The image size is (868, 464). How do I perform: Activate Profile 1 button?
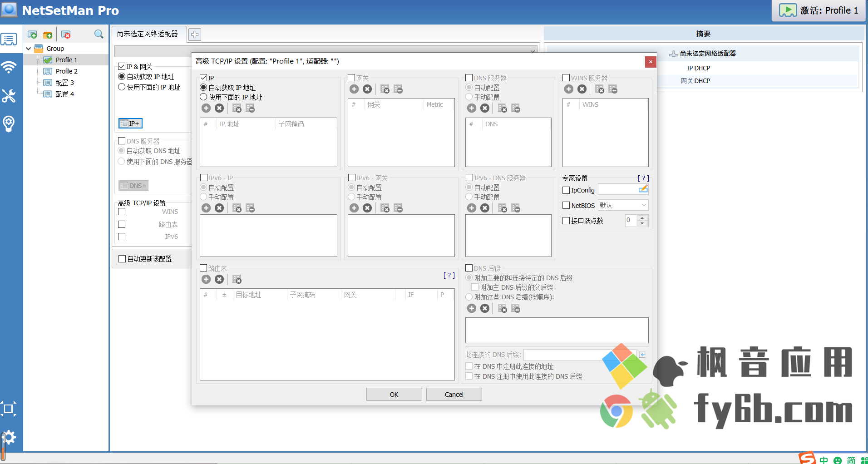tap(819, 10)
